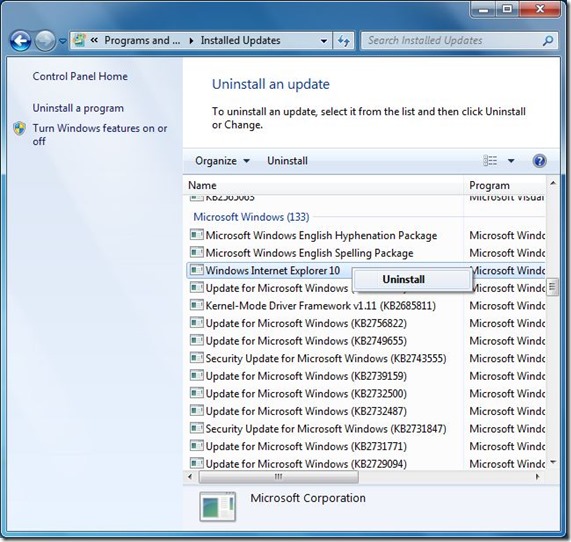571x542 pixels.
Task: Click icon of Kernel-Mode Driver Framework row
Action: [x=197, y=305]
